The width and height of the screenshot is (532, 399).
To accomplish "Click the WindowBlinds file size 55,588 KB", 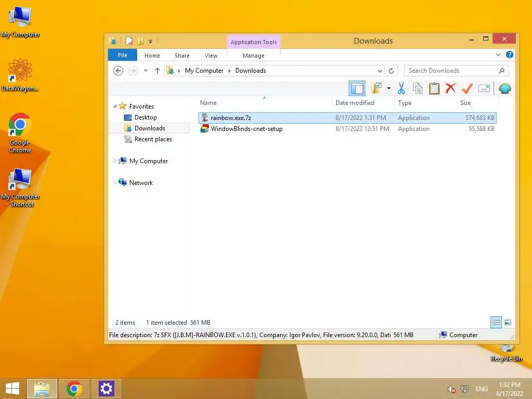I will (x=482, y=129).
